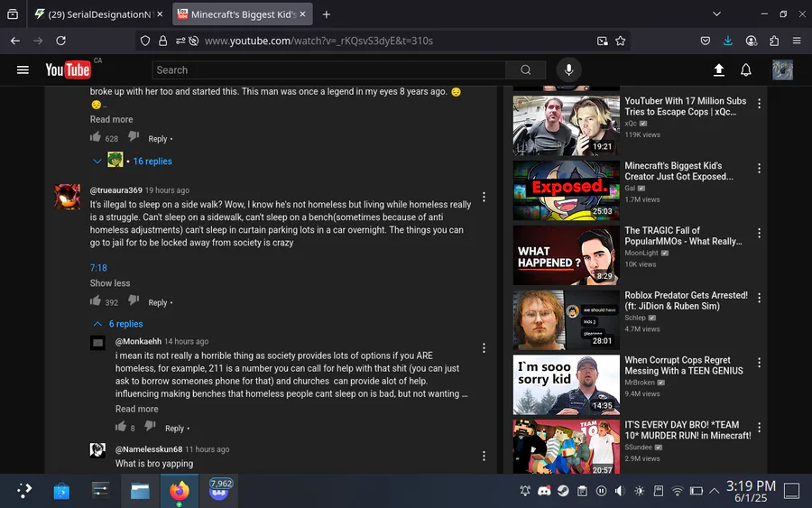Show tracking protection shield info
The width and height of the screenshot is (812, 508).
point(145,41)
